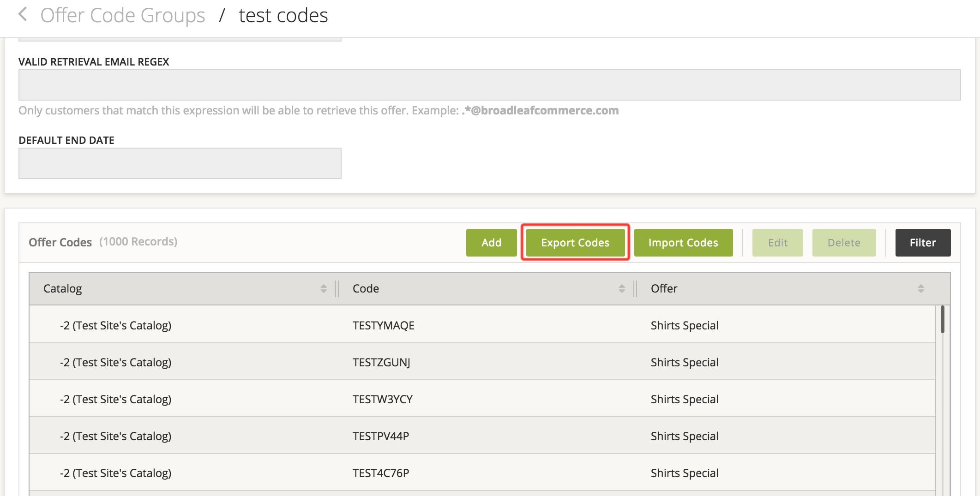Select the TESTPV44P code cell
The height and width of the screenshot is (496, 980).
tap(381, 436)
